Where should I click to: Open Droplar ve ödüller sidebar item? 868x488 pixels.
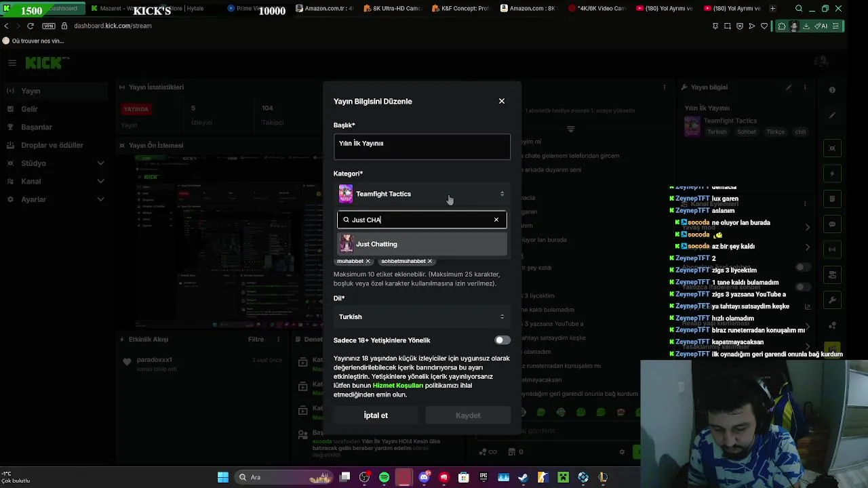click(54, 145)
